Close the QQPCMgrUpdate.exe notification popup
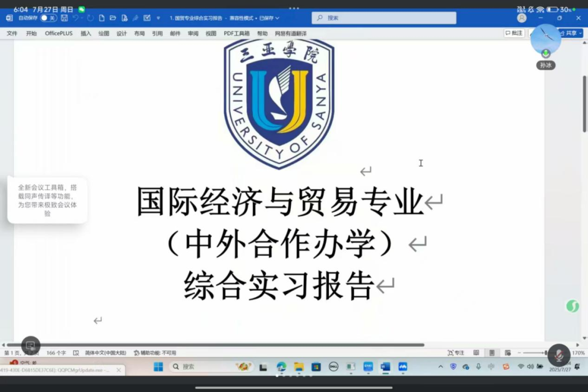588x392 pixels. (x=119, y=370)
